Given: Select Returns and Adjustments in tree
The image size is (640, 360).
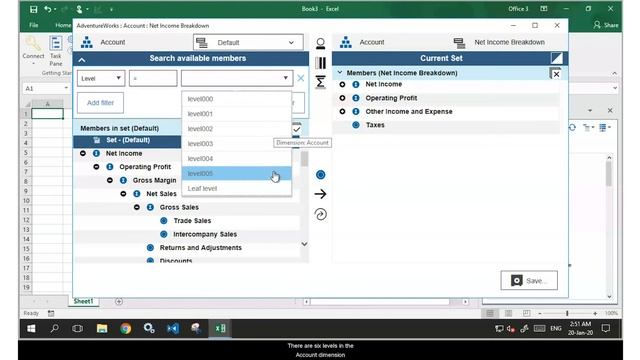Looking at the screenshot, I should pyautogui.click(x=200, y=248).
